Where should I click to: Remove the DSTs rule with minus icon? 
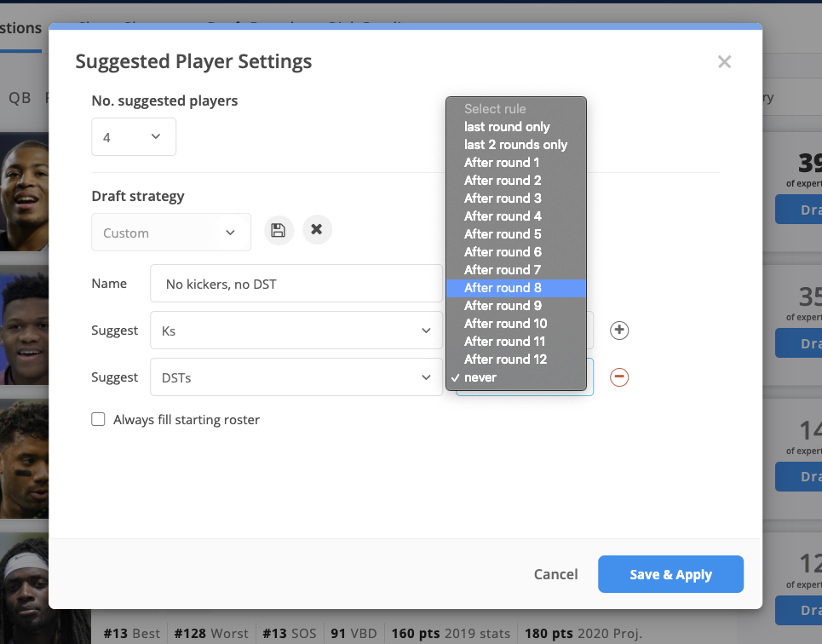tap(619, 377)
